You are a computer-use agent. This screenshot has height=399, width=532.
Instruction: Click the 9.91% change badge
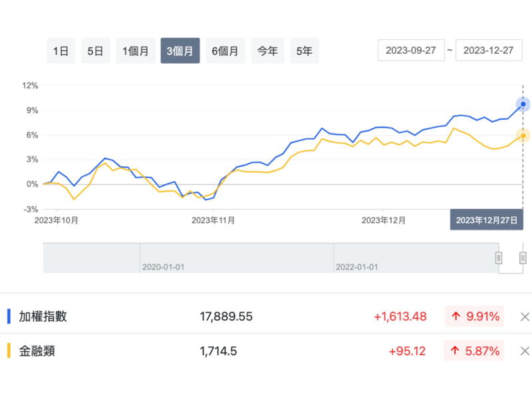(x=474, y=317)
